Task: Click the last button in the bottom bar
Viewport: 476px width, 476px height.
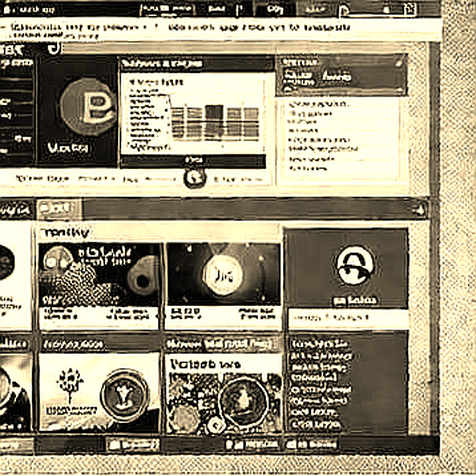Action: 312,444
